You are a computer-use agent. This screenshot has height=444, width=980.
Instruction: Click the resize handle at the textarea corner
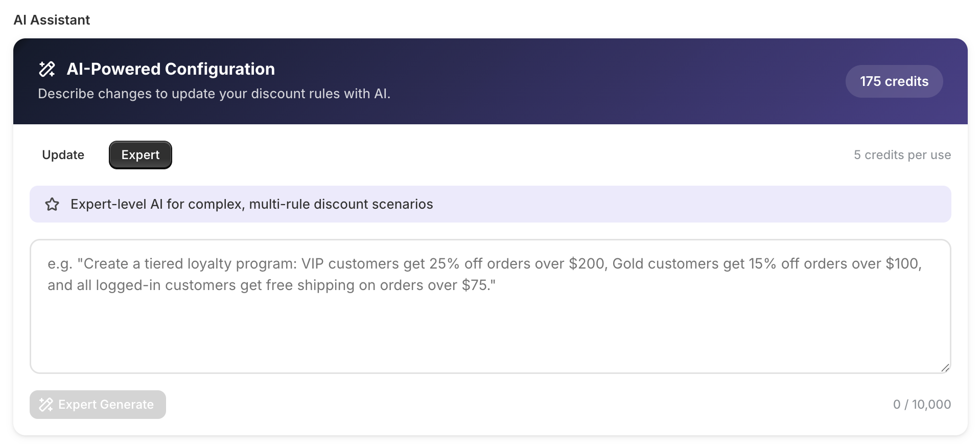[x=945, y=368]
